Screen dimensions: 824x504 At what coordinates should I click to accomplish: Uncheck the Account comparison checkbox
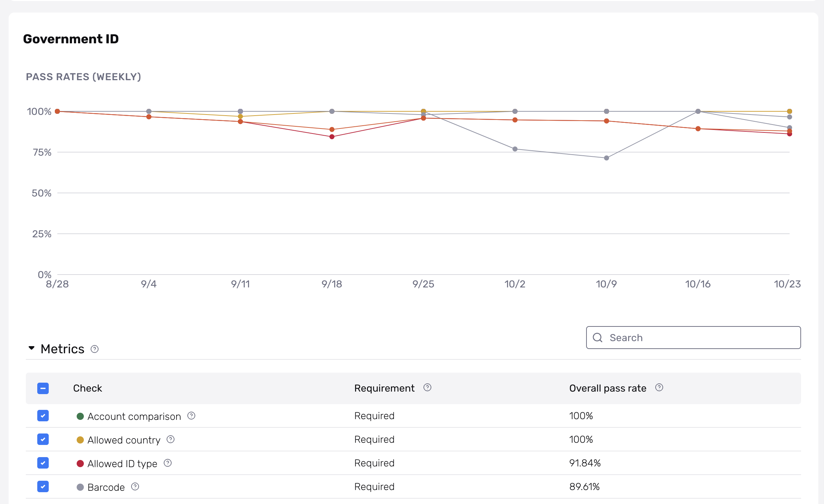click(x=43, y=416)
